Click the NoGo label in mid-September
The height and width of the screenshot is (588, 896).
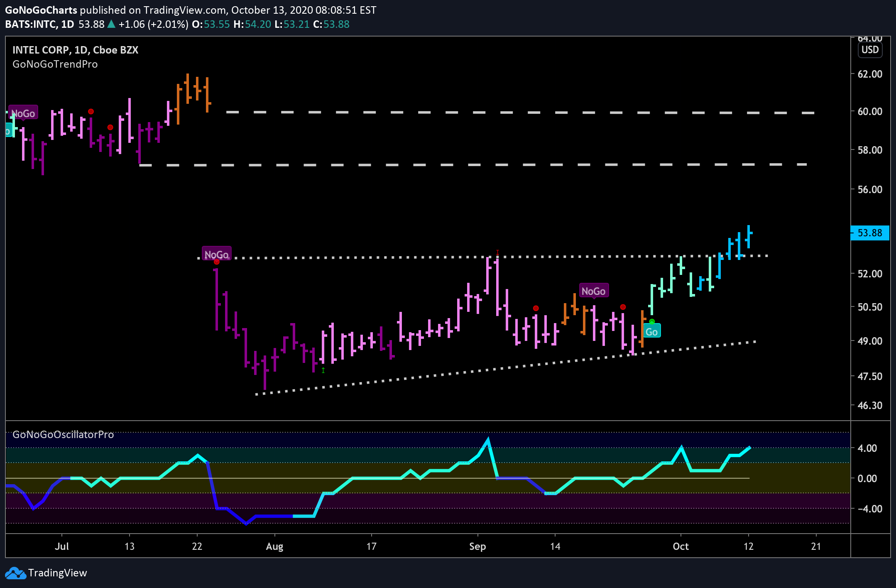(594, 291)
